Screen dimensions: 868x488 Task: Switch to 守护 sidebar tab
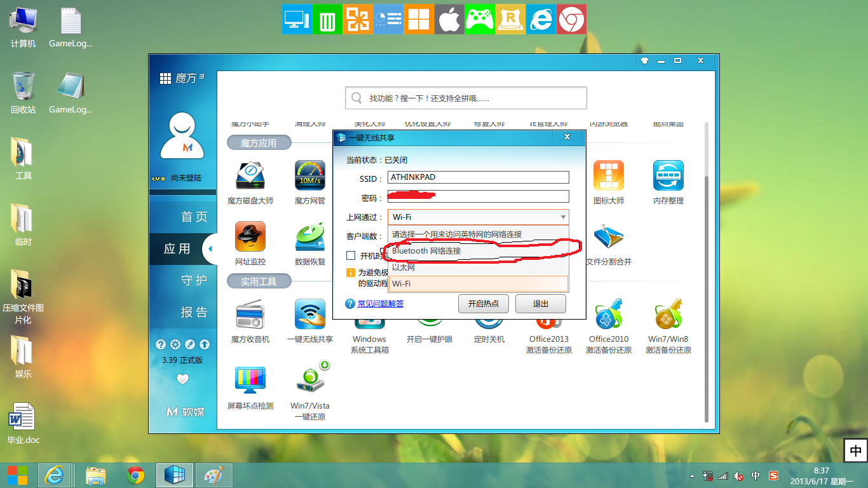182,280
